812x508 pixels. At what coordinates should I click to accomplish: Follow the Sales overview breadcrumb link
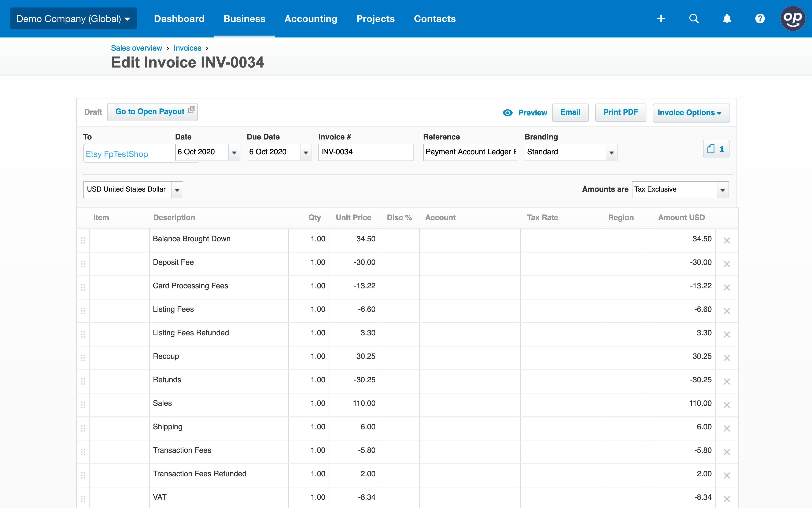[136, 48]
